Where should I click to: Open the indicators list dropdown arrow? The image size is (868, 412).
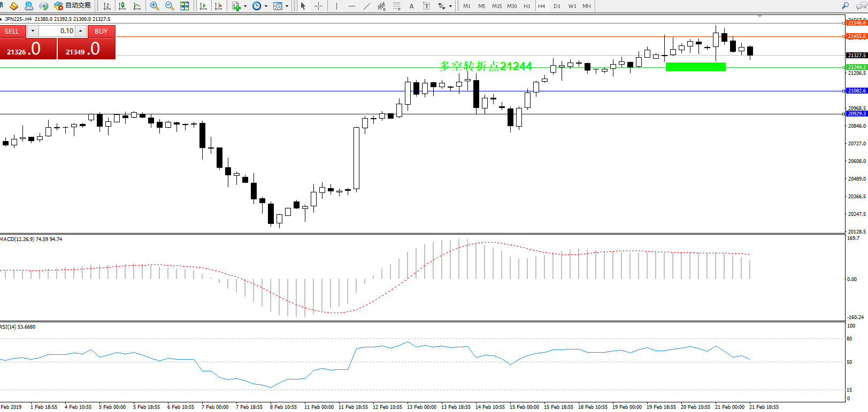(245, 6)
